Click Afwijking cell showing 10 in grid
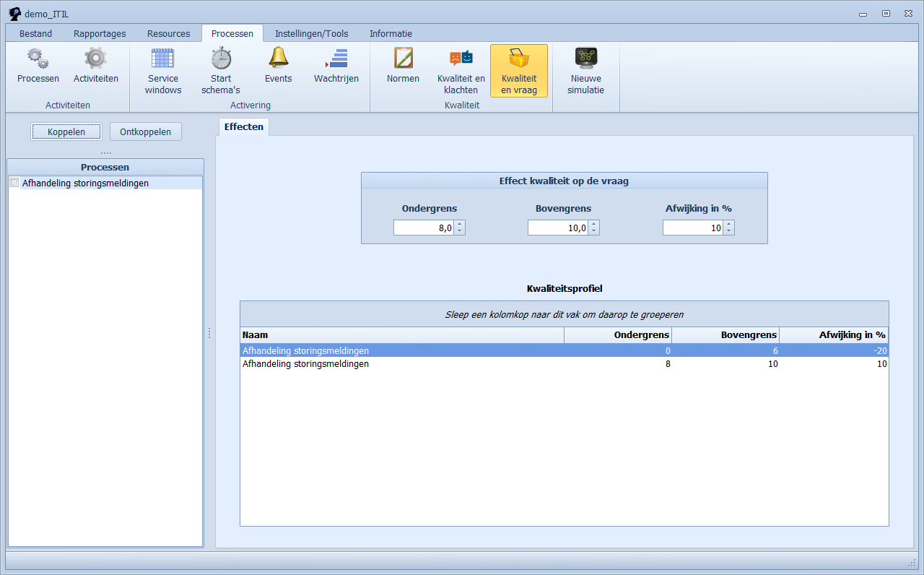The width and height of the screenshot is (924, 575). [834, 364]
